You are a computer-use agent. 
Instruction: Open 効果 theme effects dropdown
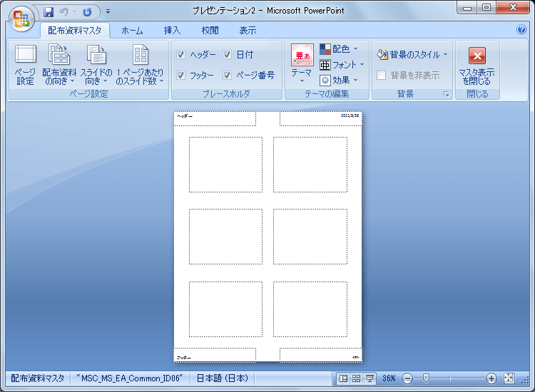tap(338, 80)
